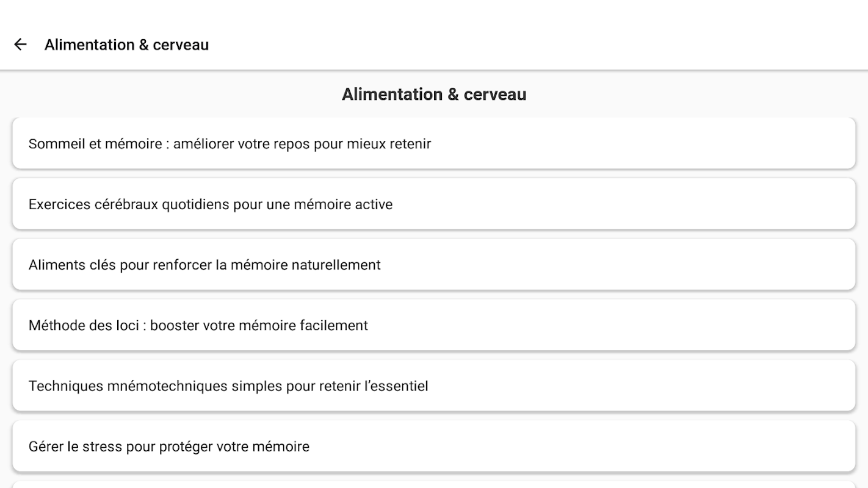Click the first article in the list
The width and height of the screenshot is (868, 488).
coord(433,144)
